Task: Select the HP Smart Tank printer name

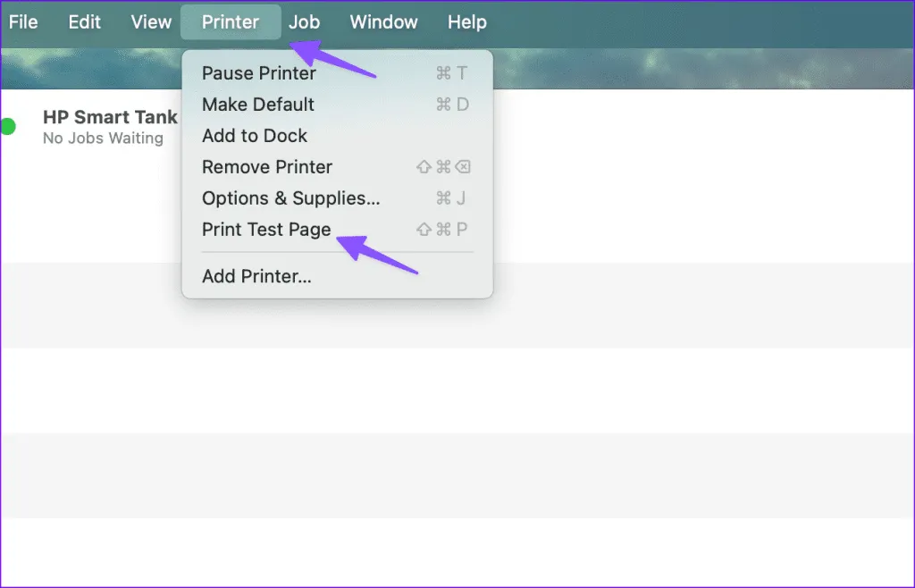Action: [x=110, y=117]
